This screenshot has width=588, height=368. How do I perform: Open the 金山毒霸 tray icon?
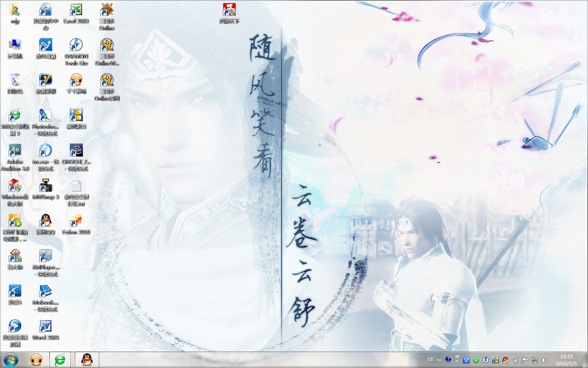coord(466,360)
